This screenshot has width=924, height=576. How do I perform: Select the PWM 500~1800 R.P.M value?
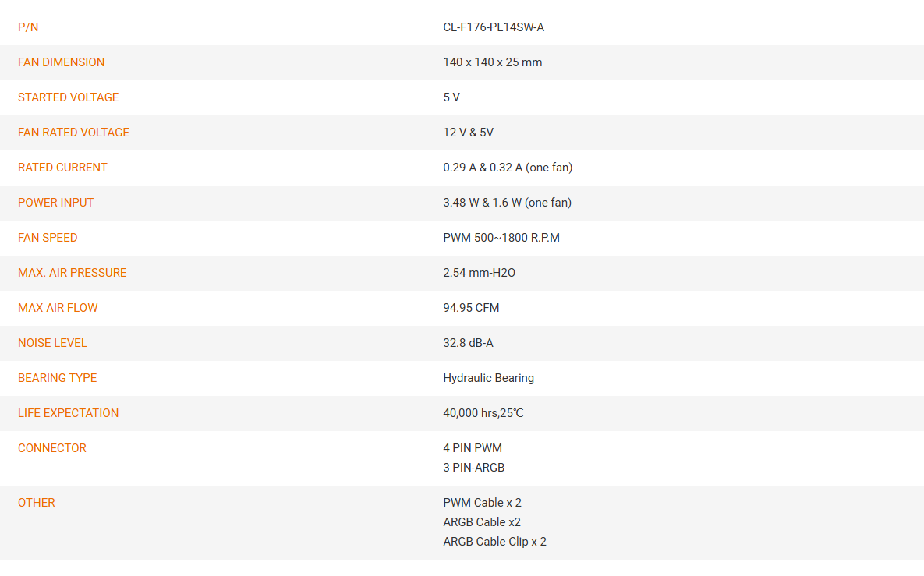(x=501, y=238)
